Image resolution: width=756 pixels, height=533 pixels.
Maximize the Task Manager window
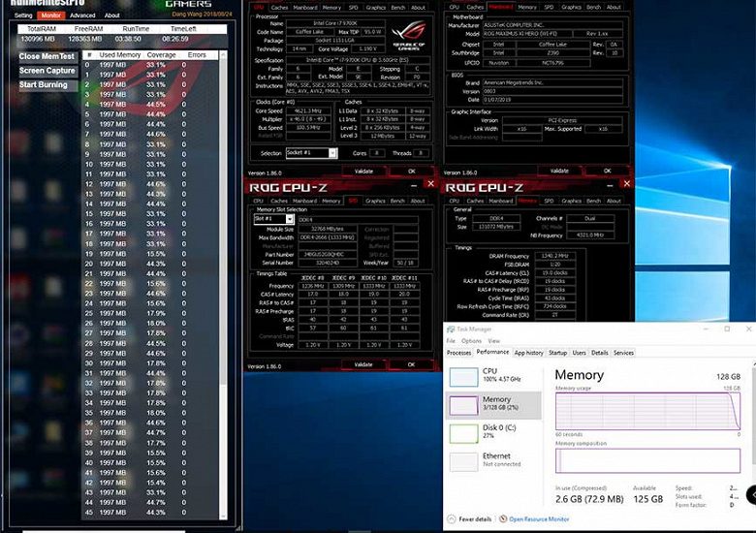(x=727, y=329)
